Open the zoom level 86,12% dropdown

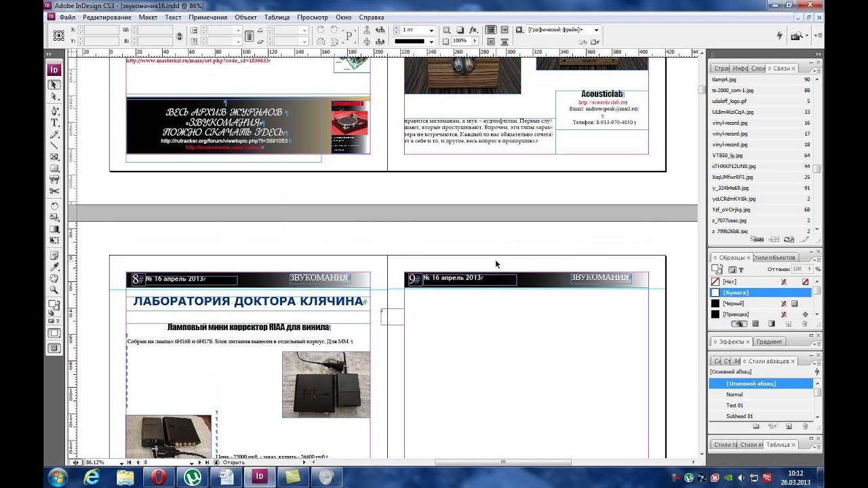pyautogui.click(x=121, y=463)
